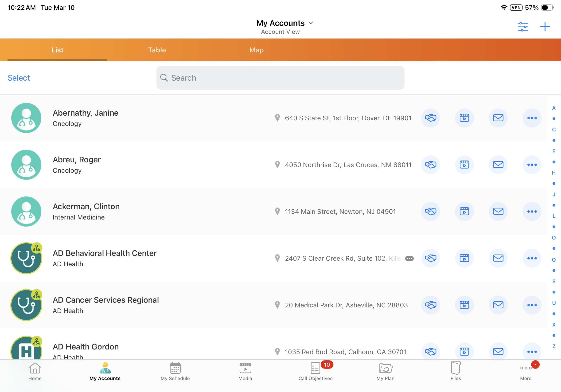Send email to Ackerman, Clinton
This screenshot has width=561, height=392.
[498, 212]
